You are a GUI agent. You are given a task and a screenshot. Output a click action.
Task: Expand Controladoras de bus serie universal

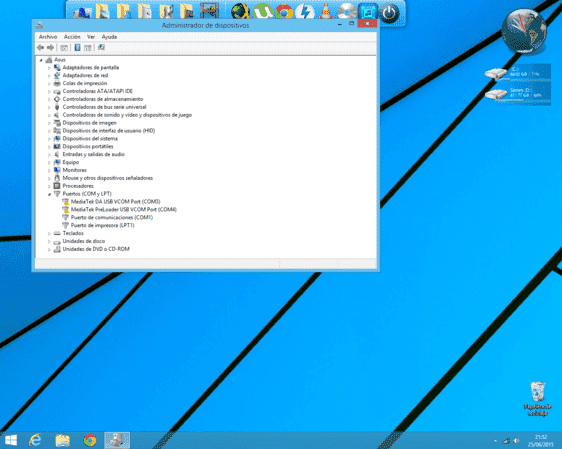coord(49,107)
